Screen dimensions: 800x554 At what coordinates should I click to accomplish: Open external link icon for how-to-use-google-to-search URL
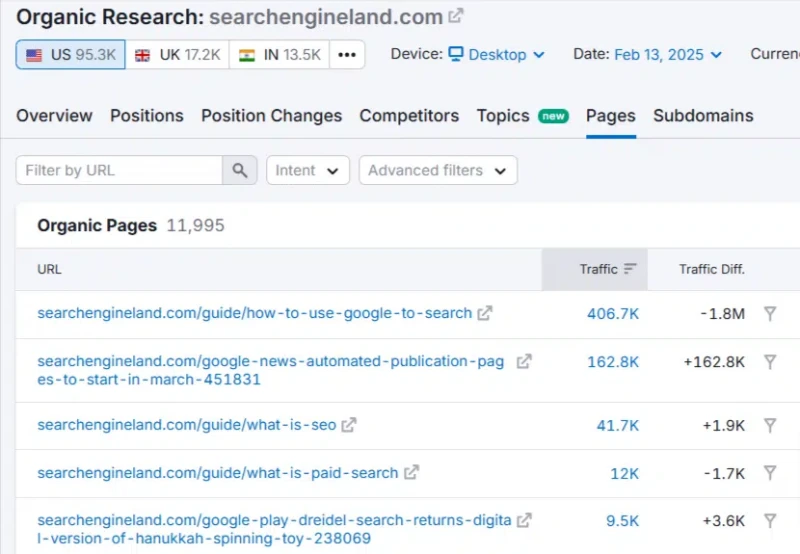[485, 313]
